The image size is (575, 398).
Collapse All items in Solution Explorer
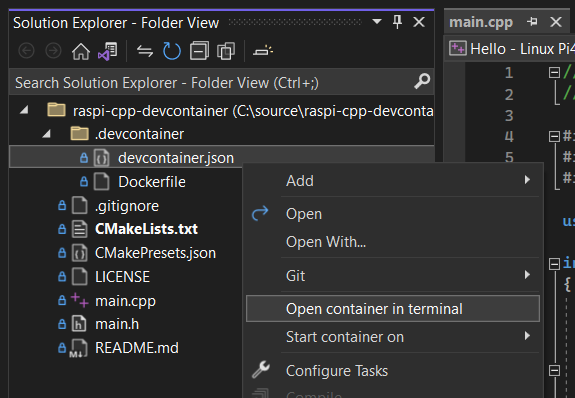coord(199,51)
